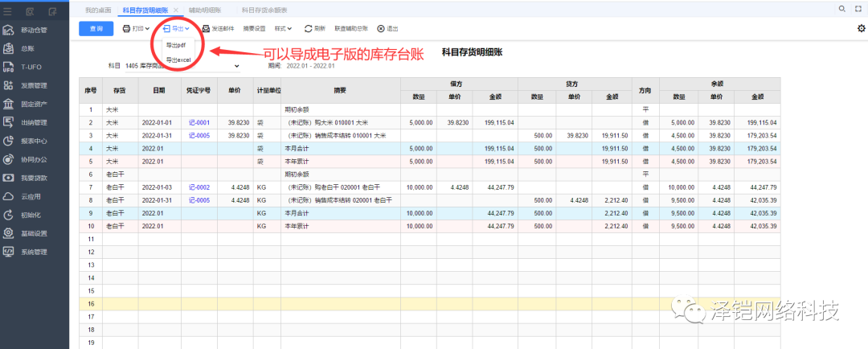868x349 pixels.
Task: Open 报表中心 from the sidebar
Action: click(33, 141)
